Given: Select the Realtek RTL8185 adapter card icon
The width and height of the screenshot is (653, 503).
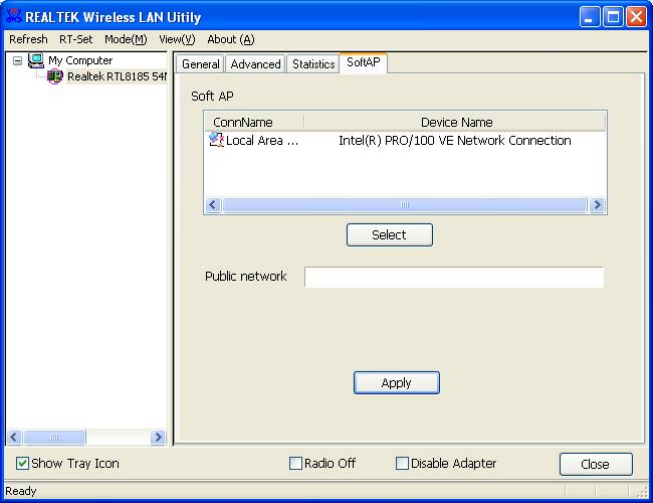Looking at the screenshot, I should (55, 77).
